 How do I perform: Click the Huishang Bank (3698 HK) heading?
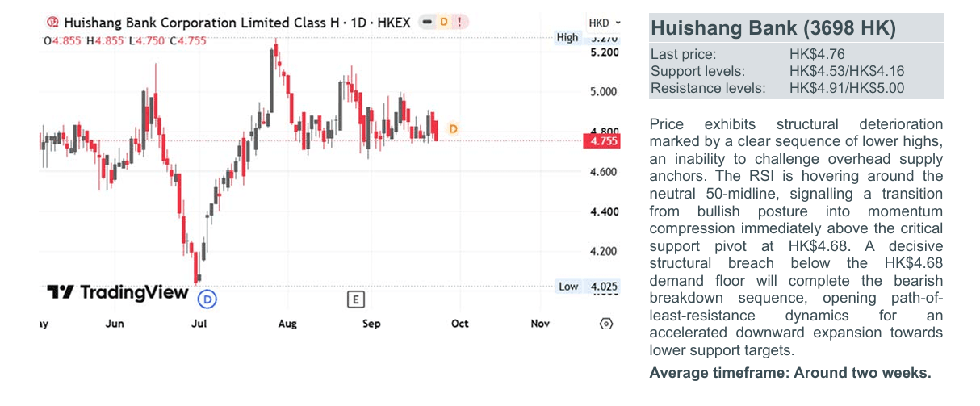(x=773, y=29)
